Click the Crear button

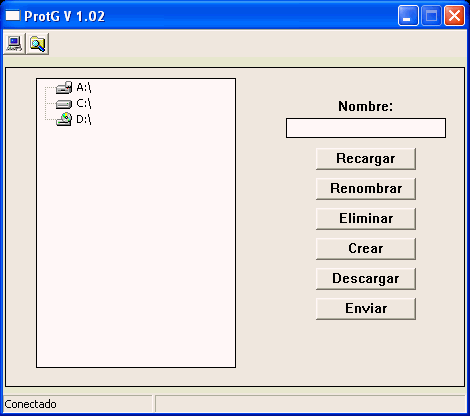[x=366, y=249]
